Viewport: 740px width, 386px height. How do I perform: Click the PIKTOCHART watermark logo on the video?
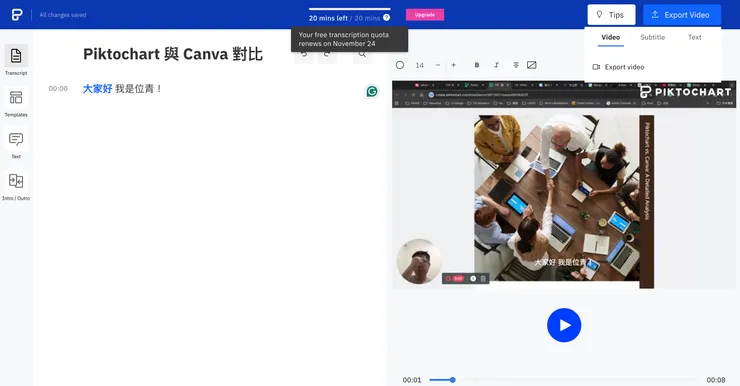coord(685,92)
